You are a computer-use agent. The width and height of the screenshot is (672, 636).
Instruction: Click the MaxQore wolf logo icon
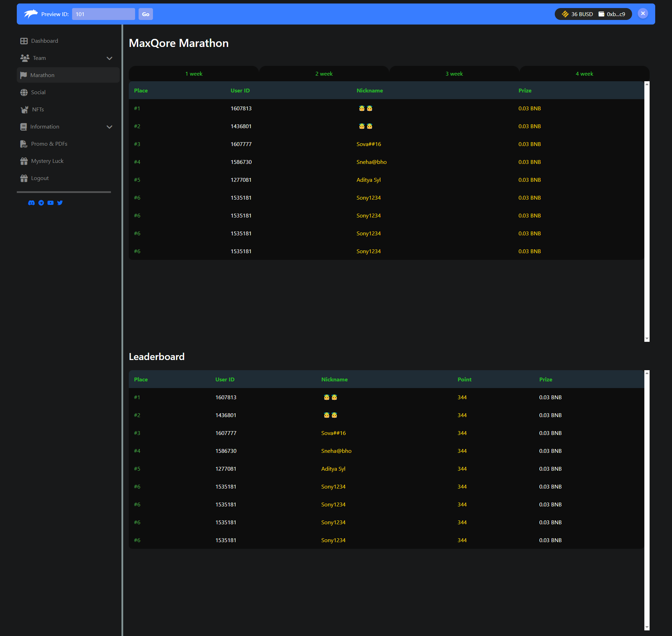point(30,14)
